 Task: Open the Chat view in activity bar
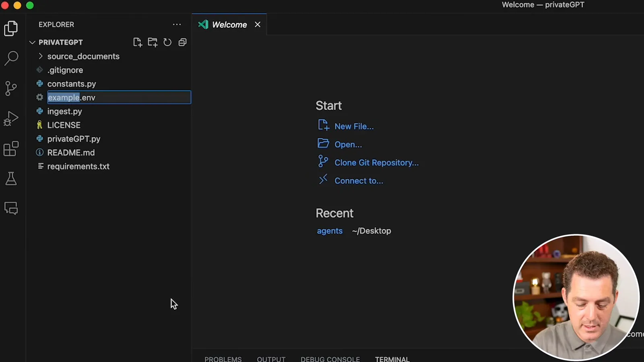point(11,208)
